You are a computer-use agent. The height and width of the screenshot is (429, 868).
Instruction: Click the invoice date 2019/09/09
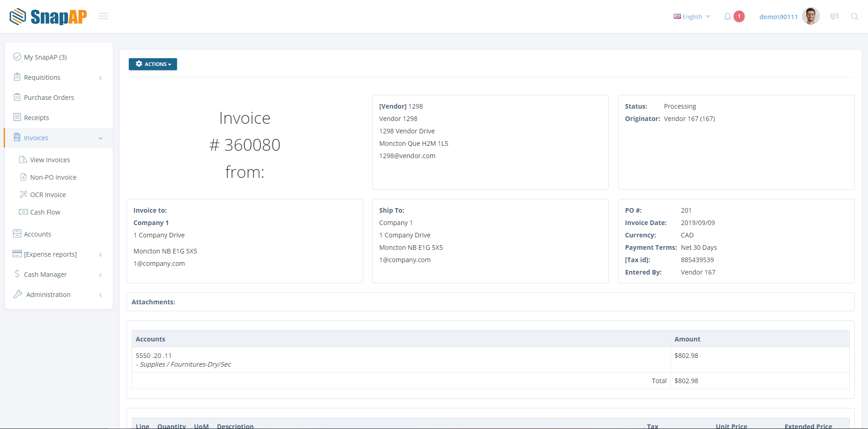[x=697, y=223]
